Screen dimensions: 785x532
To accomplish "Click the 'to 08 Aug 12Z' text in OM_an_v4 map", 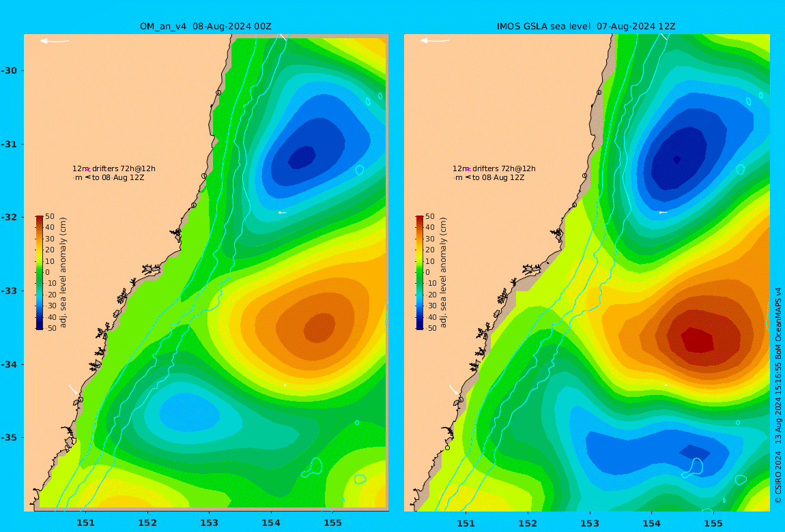I will pyautogui.click(x=118, y=177).
